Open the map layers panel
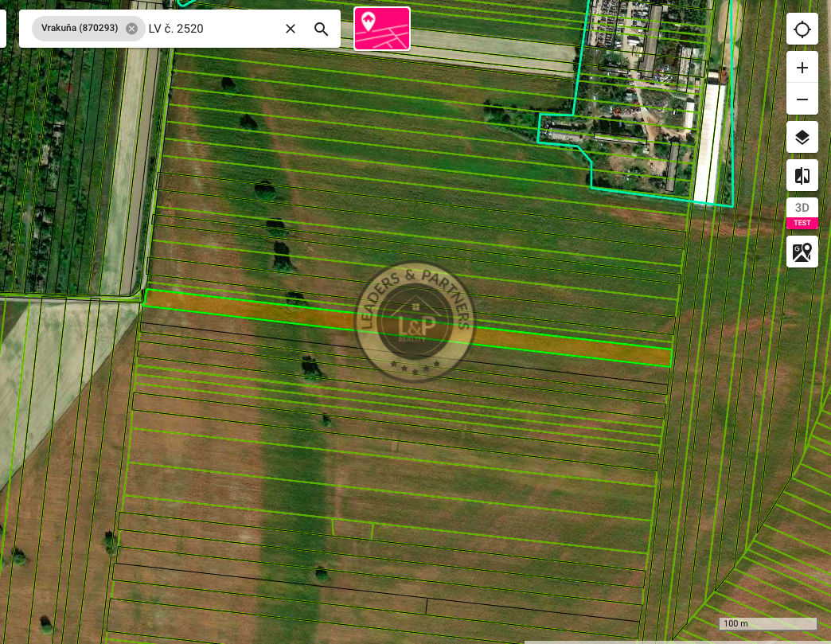The width and height of the screenshot is (831, 644). click(802, 138)
